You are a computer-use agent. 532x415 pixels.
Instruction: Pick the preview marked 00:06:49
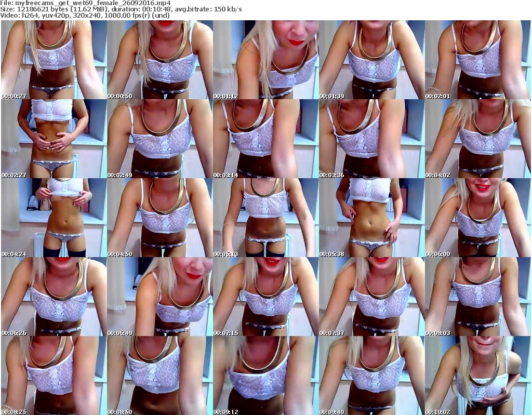coord(160,297)
